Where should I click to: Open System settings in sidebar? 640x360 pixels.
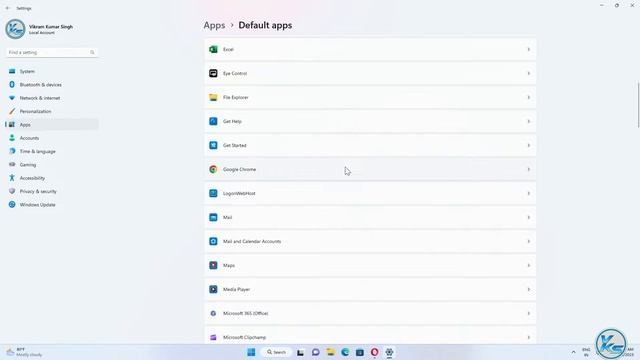coord(52,71)
